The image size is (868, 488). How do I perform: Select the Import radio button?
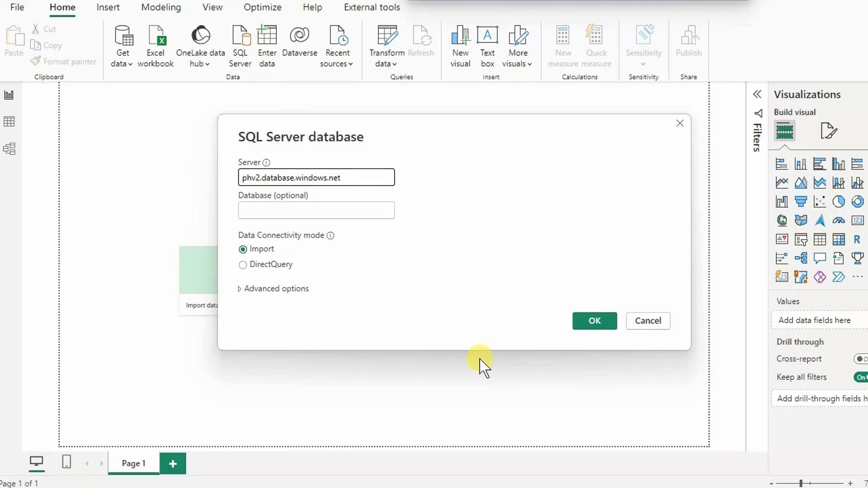click(x=243, y=249)
